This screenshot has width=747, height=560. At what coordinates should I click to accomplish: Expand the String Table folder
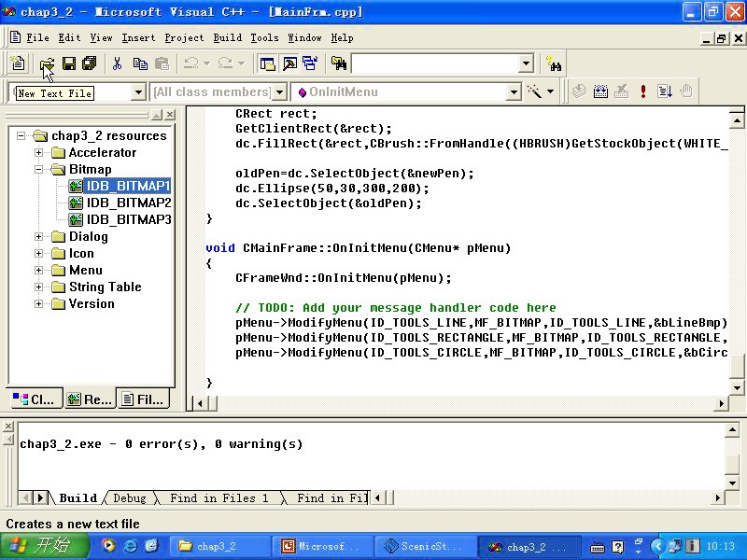click(38, 287)
